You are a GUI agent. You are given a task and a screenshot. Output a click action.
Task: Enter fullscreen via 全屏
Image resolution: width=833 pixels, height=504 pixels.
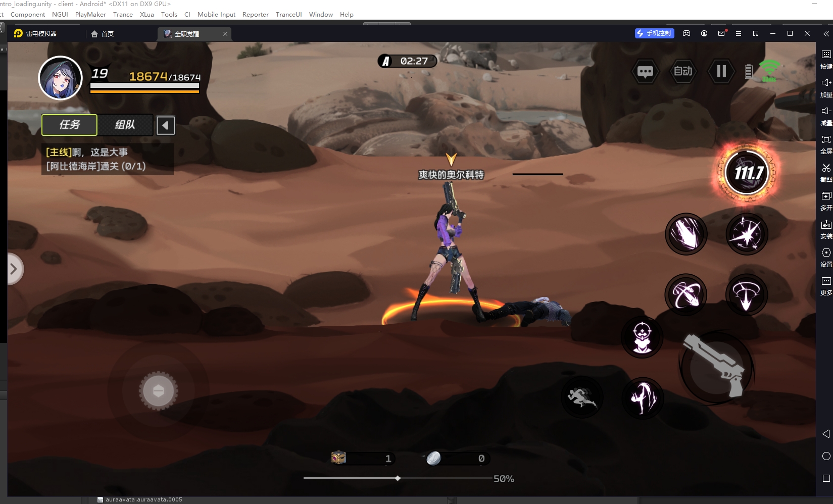click(826, 144)
